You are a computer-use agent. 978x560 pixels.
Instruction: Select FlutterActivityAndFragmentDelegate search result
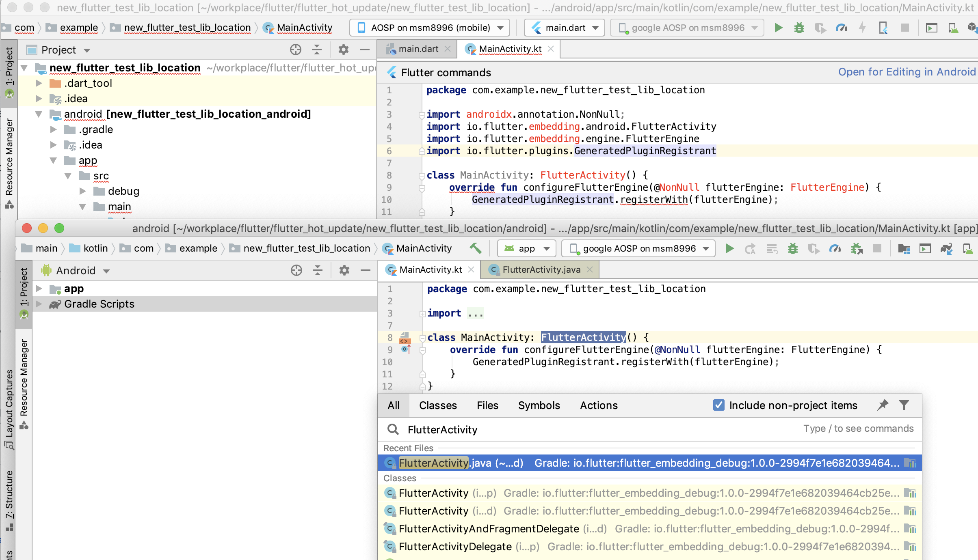(489, 529)
